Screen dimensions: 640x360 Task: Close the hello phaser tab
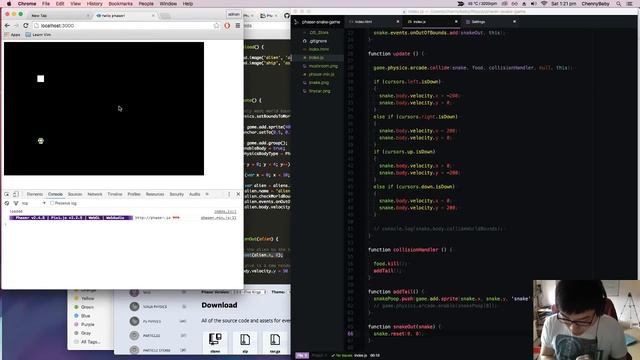pyautogui.click(x=153, y=16)
